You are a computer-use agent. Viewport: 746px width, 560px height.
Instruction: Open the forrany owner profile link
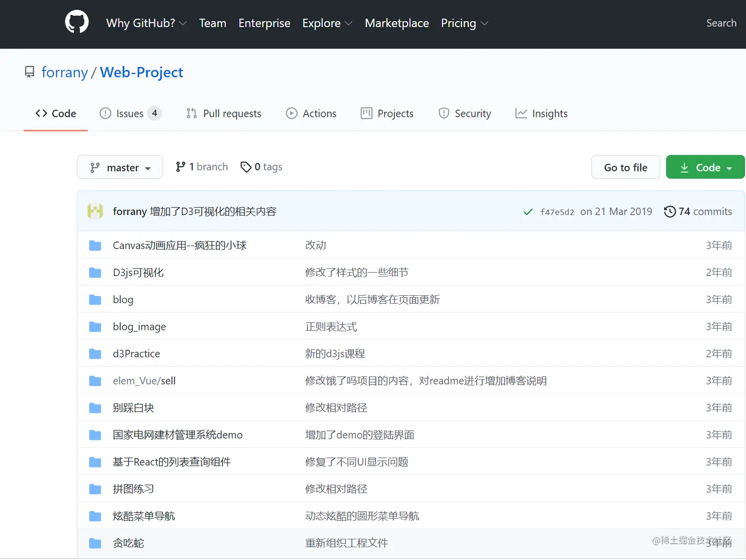[x=65, y=72]
